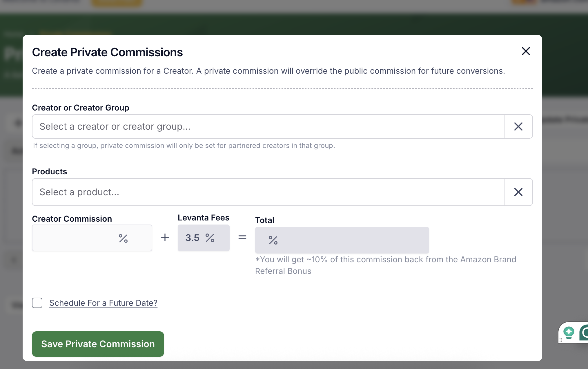Image resolution: width=588 pixels, height=369 pixels.
Task: Grab the dotted handle beside lightbulb widget
Action: (x=560, y=340)
